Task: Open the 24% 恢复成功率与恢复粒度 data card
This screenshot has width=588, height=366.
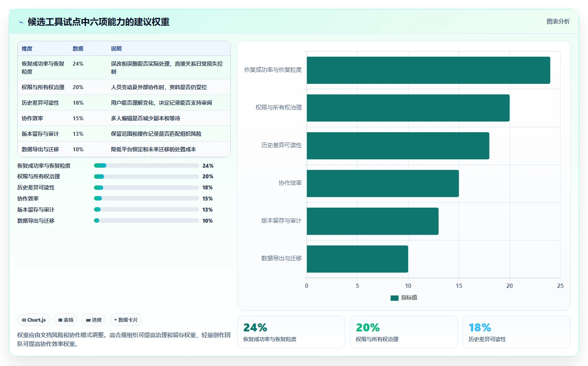Action: (291, 332)
